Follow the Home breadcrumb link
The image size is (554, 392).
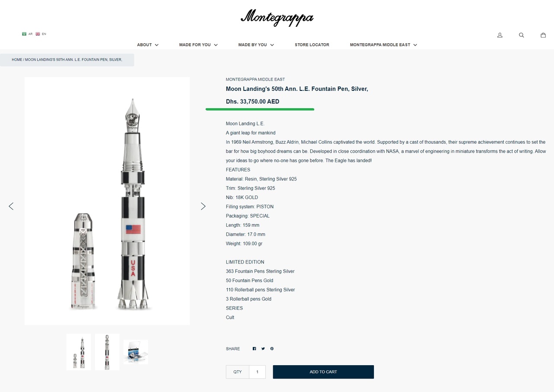coord(17,60)
